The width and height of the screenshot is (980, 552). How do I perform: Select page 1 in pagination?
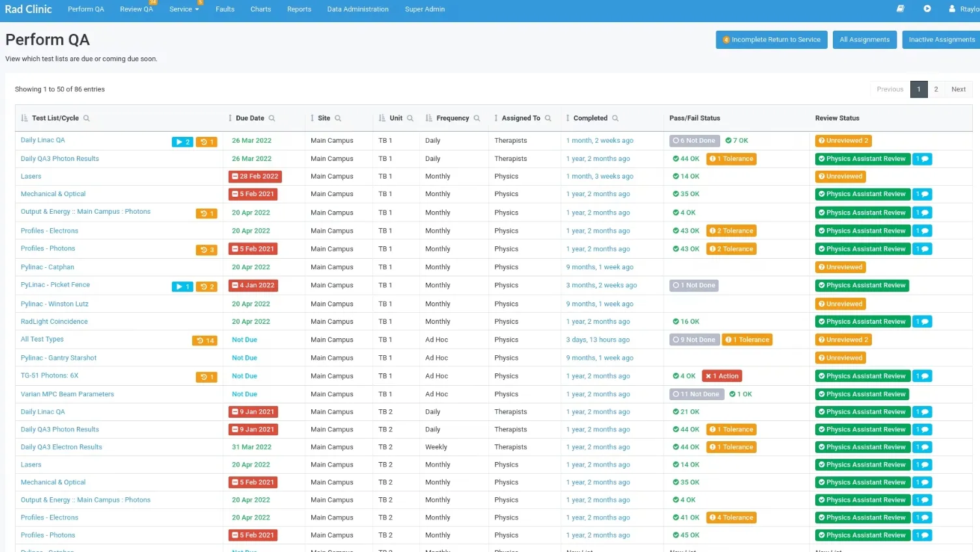click(919, 89)
